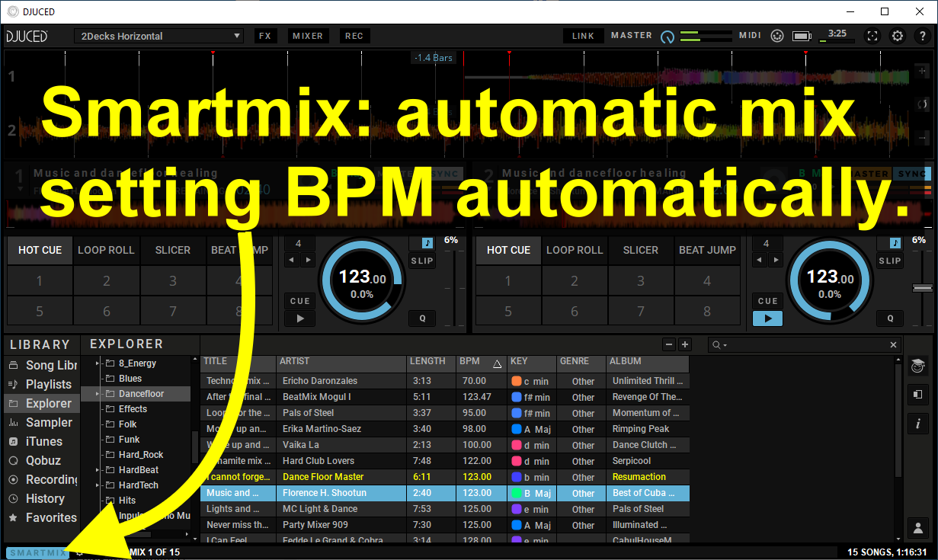Screen dimensions: 938x560
Task: Select LOOP ROLL tab on deck 2
Action: pyautogui.click(x=575, y=250)
